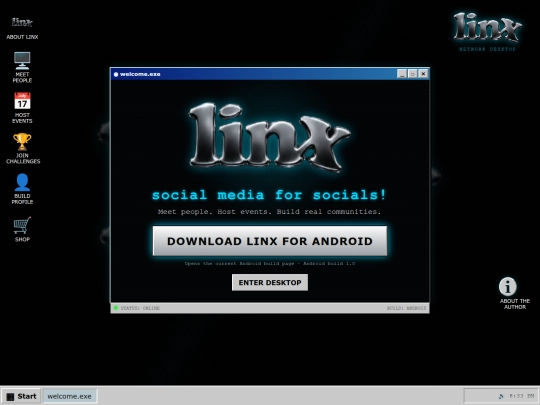The height and width of the screenshot is (405, 540).
Task: Click the welcome.exe title bar text
Action: [140, 74]
